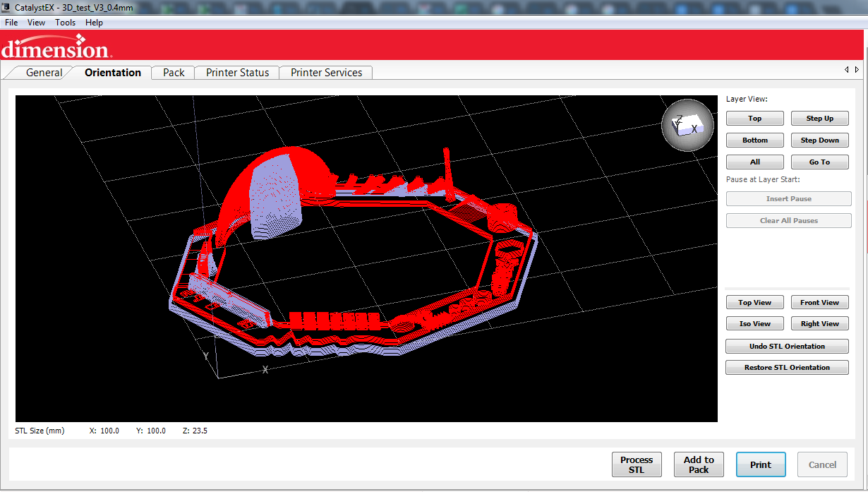The image size is (868, 492).
Task: Click Process STL button
Action: pyautogui.click(x=637, y=464)
